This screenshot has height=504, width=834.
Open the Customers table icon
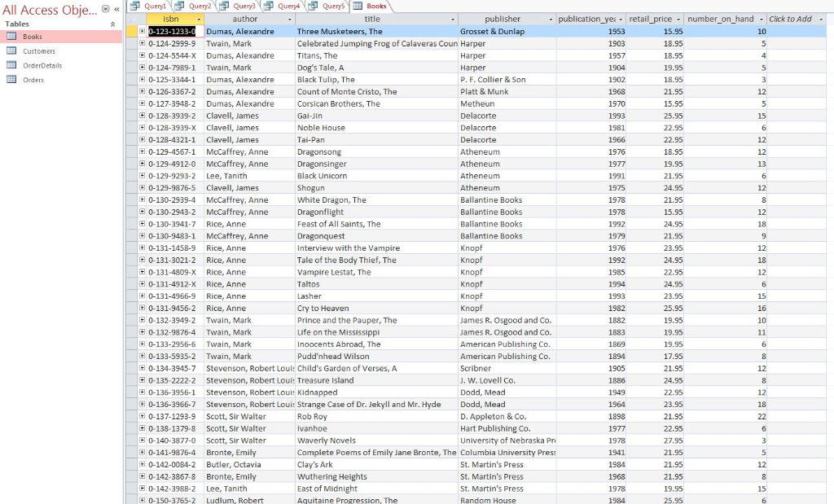[x=11, y=50]
